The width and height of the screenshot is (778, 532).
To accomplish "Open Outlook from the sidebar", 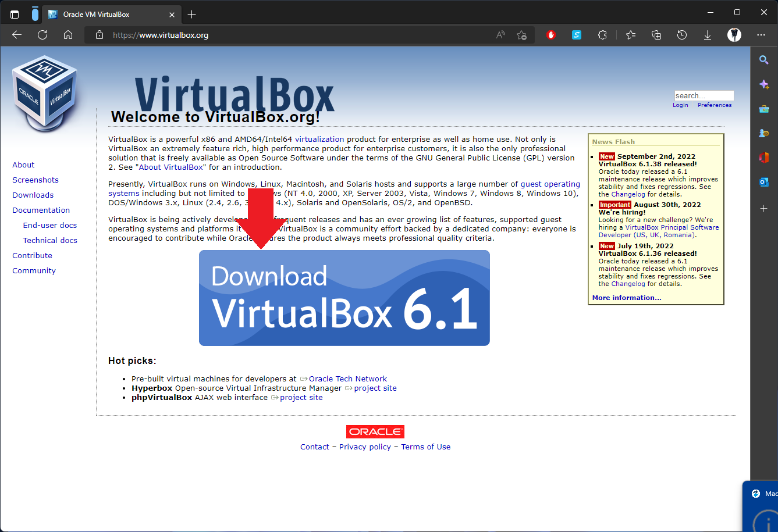I will pyautogui.click(x=763, y=182).
